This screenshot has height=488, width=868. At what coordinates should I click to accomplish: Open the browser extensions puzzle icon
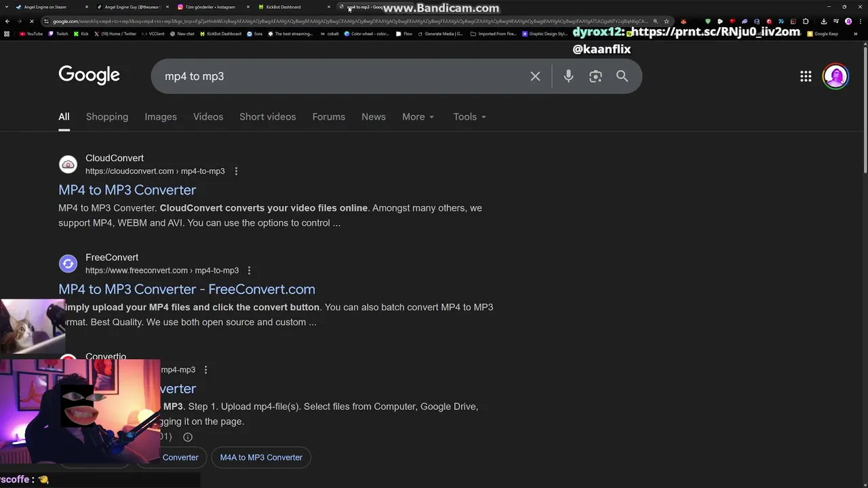tap(806, 22)
